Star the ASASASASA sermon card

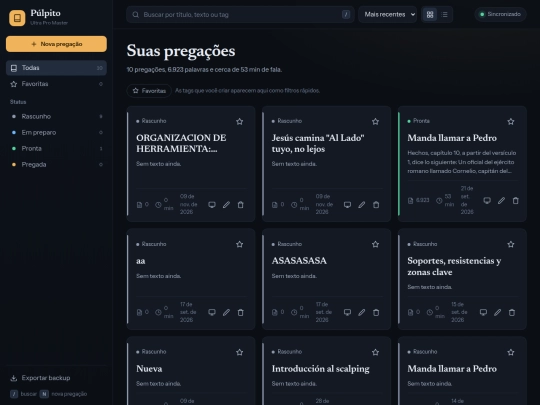tap(375, 245)
